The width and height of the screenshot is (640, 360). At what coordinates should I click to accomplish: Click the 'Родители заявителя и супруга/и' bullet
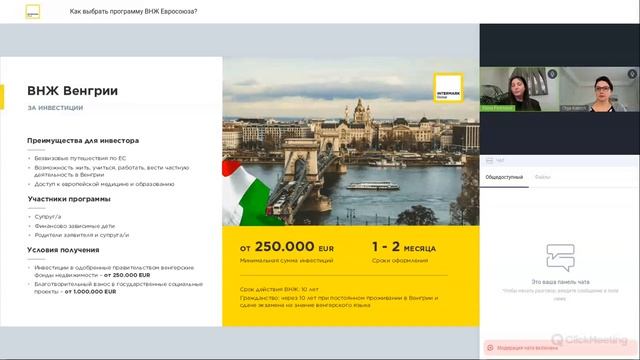[x=82, y=235]
